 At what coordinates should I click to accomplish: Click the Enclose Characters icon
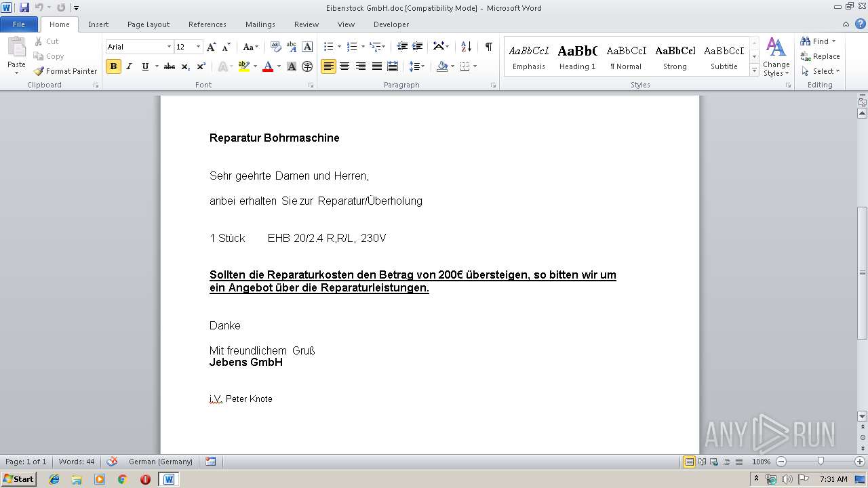[307, 66]
